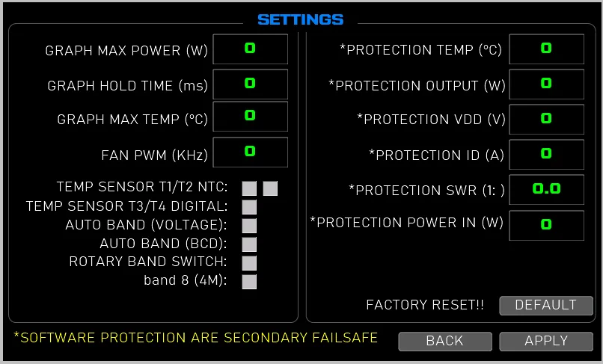Select the PROTECTION ID (A) field
Image resolution: width=603 pixels, height=364 pixels.
pos(546,155)
